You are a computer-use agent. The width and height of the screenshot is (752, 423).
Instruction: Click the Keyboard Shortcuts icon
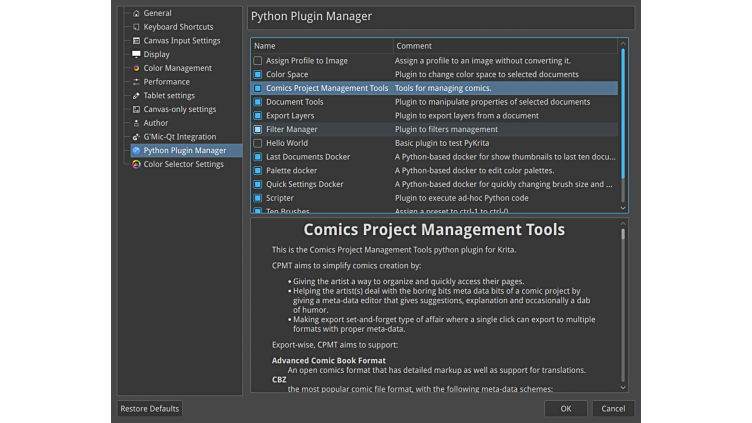click(136, 27)
